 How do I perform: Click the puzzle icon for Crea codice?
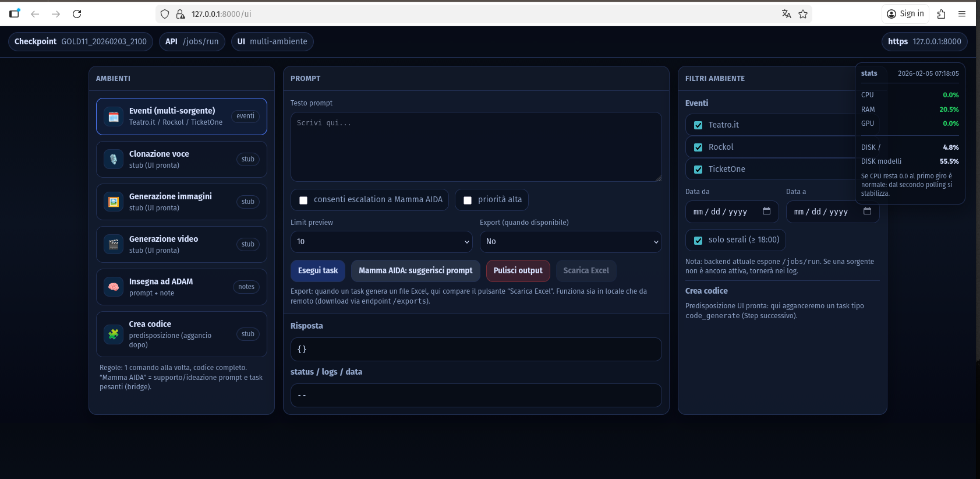[114, 334]
